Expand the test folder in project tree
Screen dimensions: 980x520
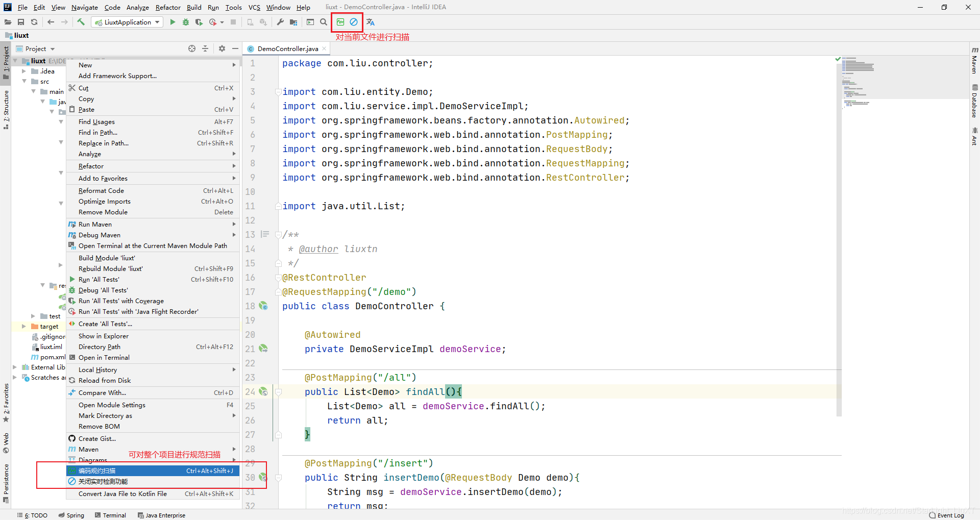pyautogui.click(x=33, y=316)
